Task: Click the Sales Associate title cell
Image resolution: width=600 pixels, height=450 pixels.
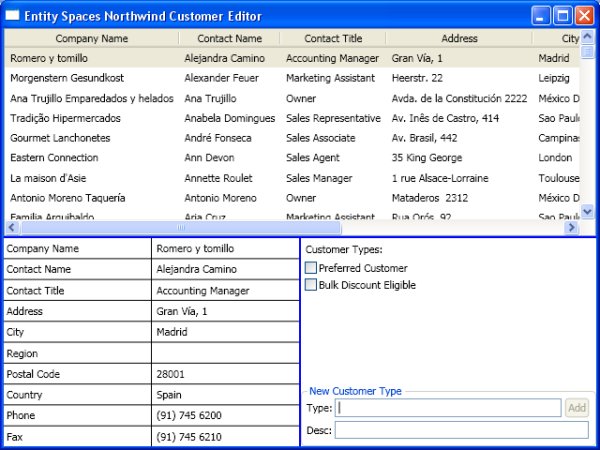Action: pyautogui.click(x=321, y=138)
